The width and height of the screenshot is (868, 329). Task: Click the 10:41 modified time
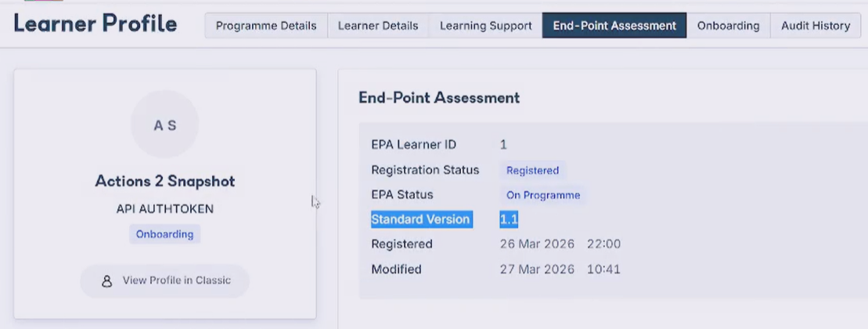(603, 269)
